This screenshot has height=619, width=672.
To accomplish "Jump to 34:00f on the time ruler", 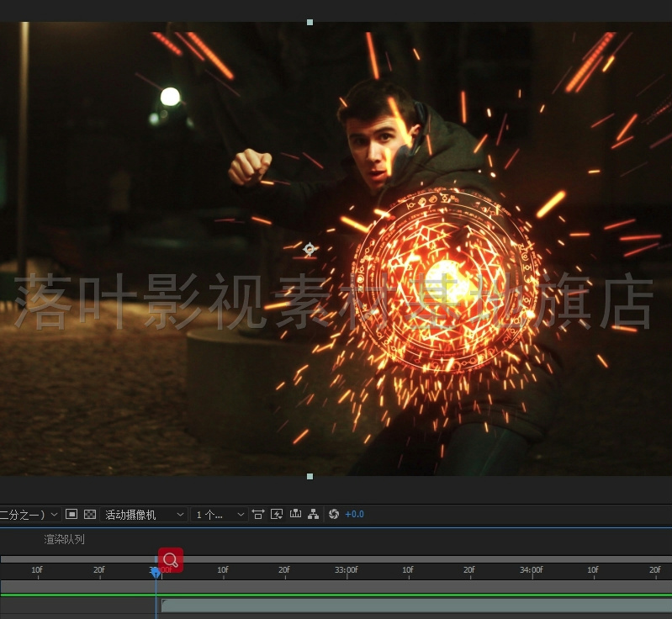I will tap(532, 570).
